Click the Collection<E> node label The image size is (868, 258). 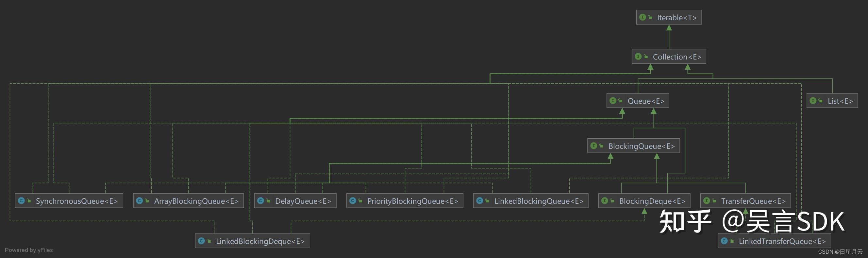(677, 57)
